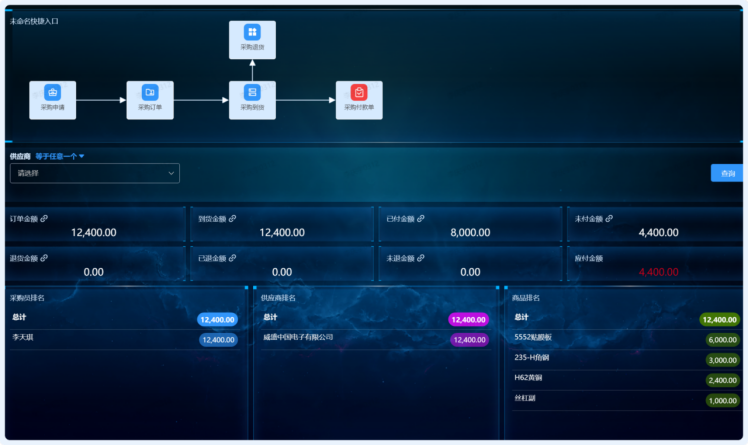Click link icon beside 退货金额
The width and height of the screenshot is (748, 446).
coord(44,258)
